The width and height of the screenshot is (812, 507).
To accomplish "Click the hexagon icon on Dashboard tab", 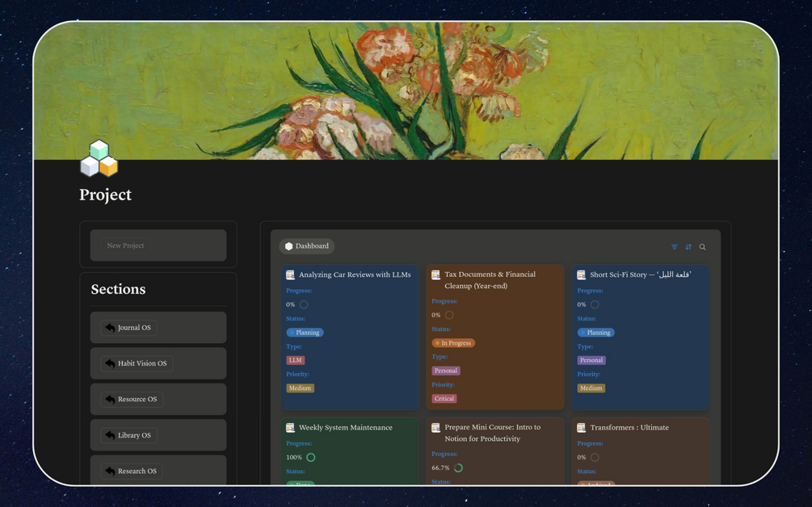I will click(x=289, y=246).
